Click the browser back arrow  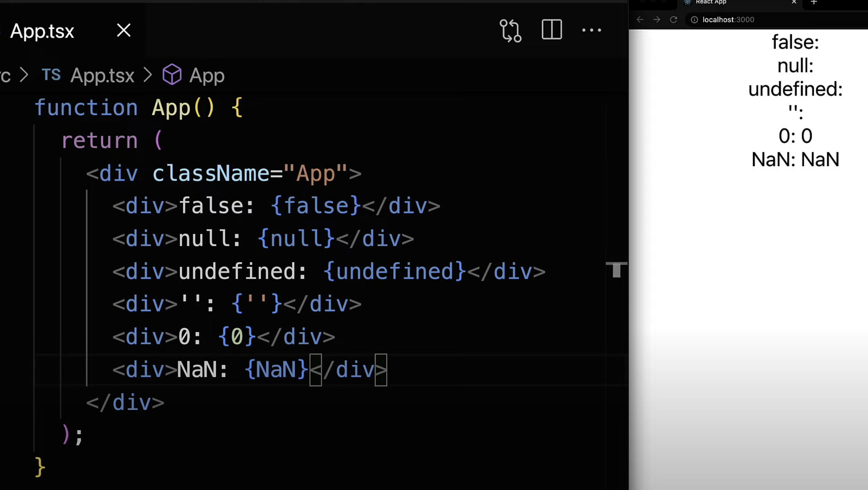pos(640,20)
